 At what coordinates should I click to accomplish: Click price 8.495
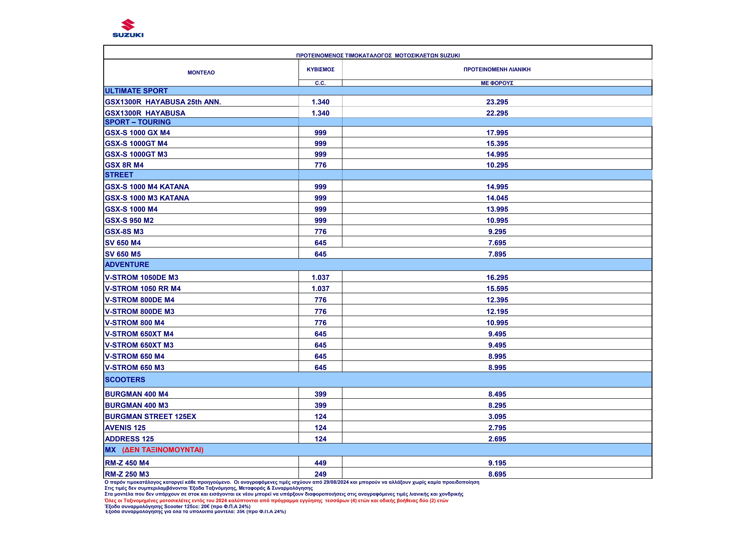coord(497,394)
